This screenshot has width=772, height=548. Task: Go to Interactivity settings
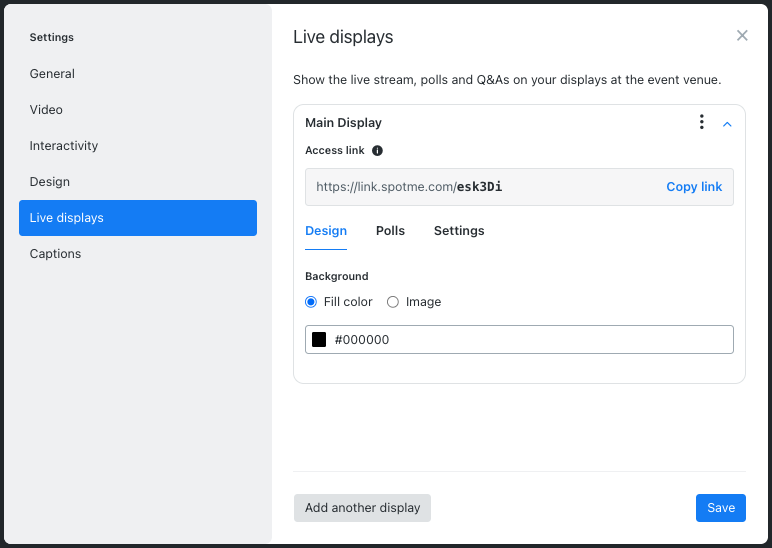(x=138, y=146)
